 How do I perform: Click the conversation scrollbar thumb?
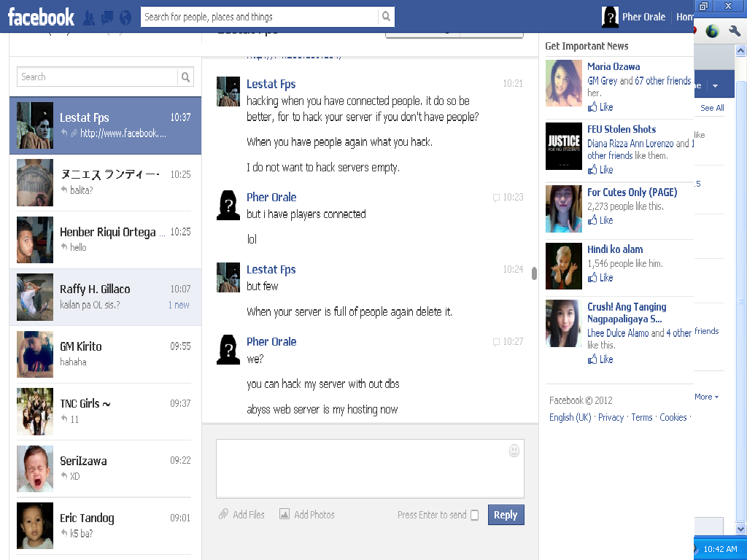click(534, 273)
